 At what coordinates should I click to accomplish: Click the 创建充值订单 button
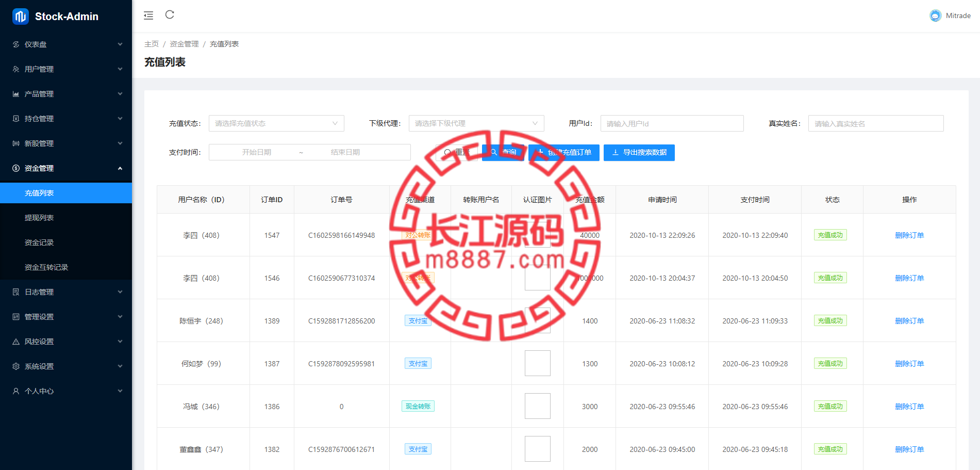point(564,152)
